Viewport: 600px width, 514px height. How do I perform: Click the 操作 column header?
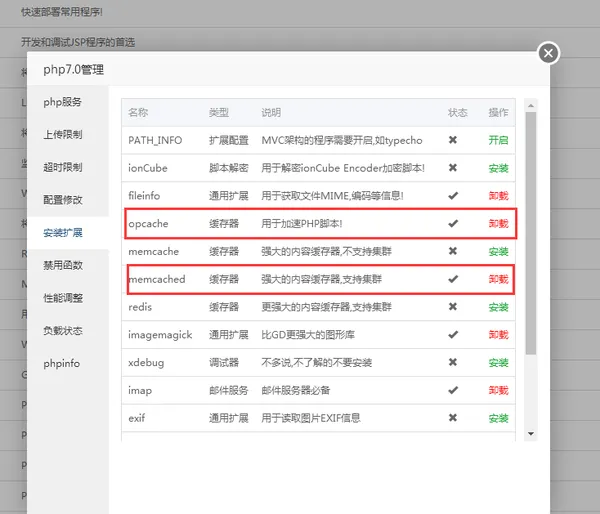click(x=498, y=113)
